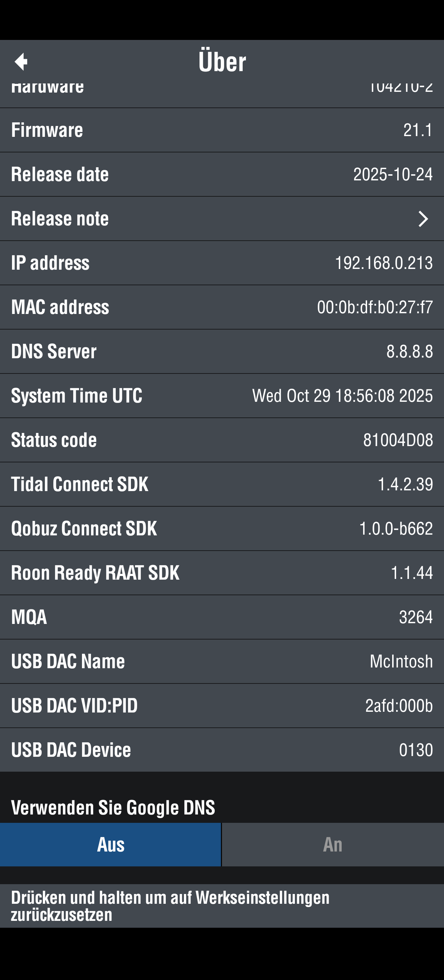Click the Über page title
Viewport: 444px width, 980px height.
[222, 62]
